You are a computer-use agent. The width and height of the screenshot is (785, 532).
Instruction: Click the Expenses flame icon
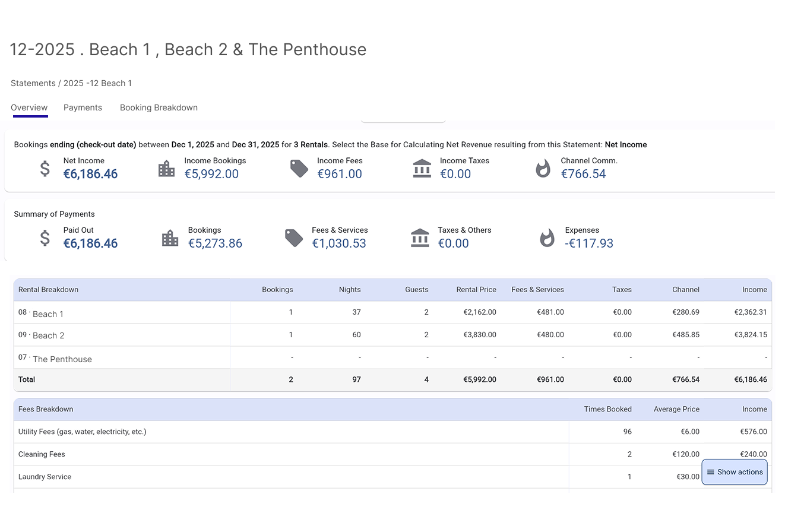(x=546, y=238)
